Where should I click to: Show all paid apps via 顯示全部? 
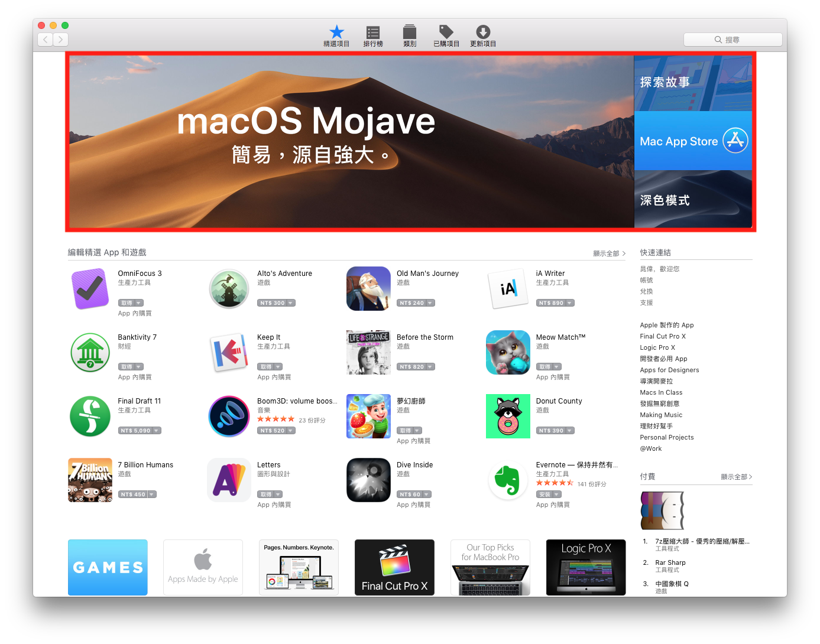point(737,477)
